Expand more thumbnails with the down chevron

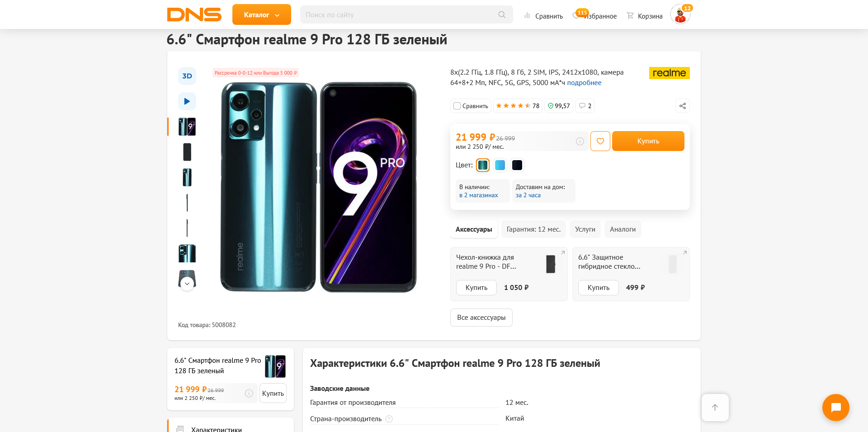pyautogui.click(x=187, y=284)
